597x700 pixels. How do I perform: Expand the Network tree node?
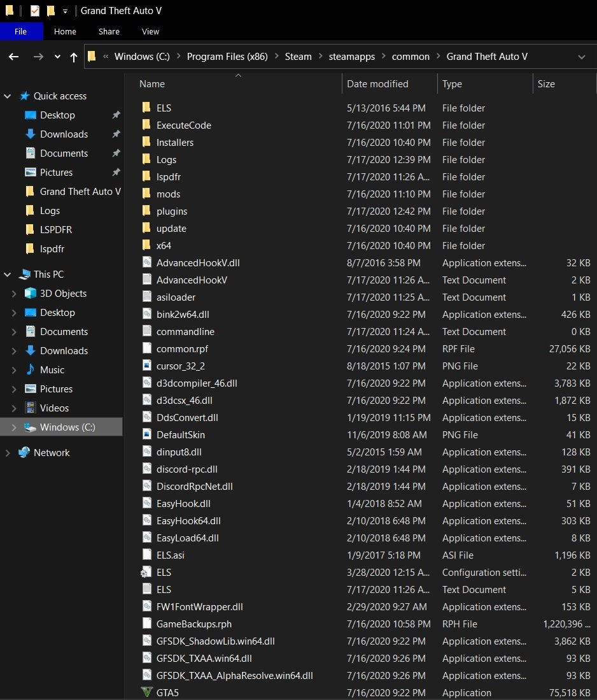(x=8, y=453)
